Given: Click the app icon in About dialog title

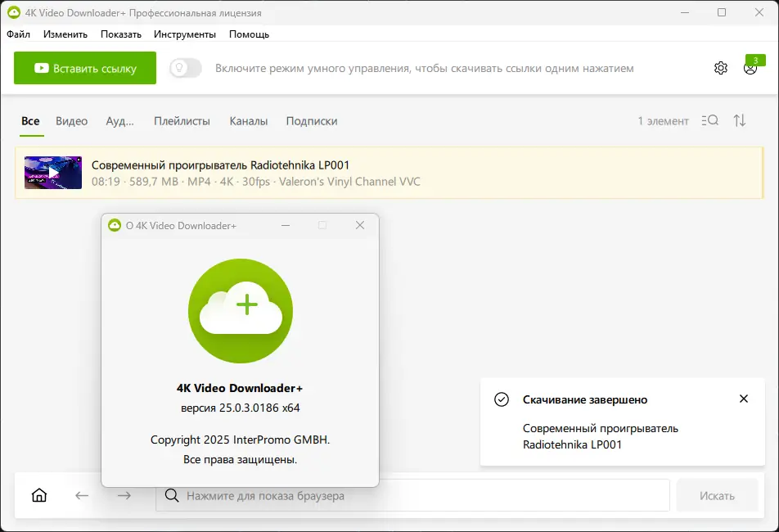Looking at the screenshot, I should (x=115, y=226).
